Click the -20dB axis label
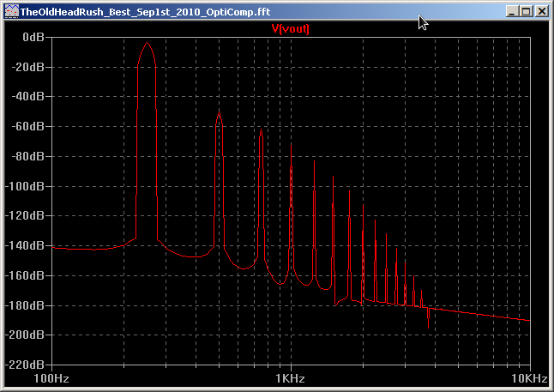The height and width of the screenshot is (392, 554). tap(28, 66)
